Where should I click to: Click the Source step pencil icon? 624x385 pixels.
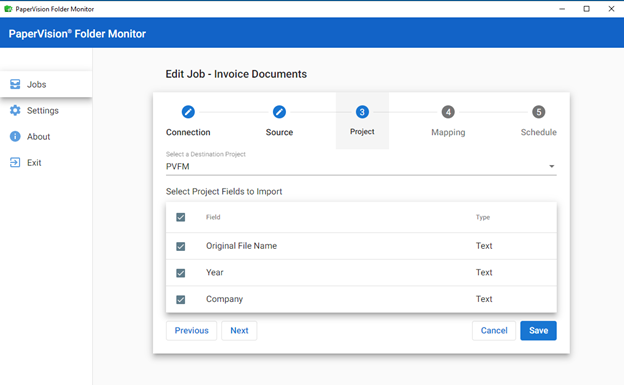point(279,112)
